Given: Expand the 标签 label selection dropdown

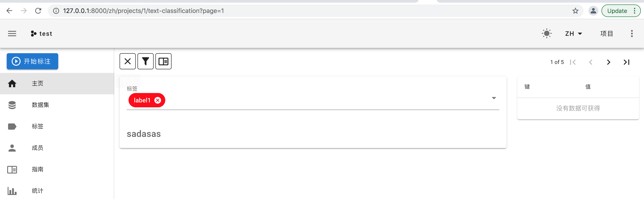Looking at the screenshot, I should pos(494,98).
